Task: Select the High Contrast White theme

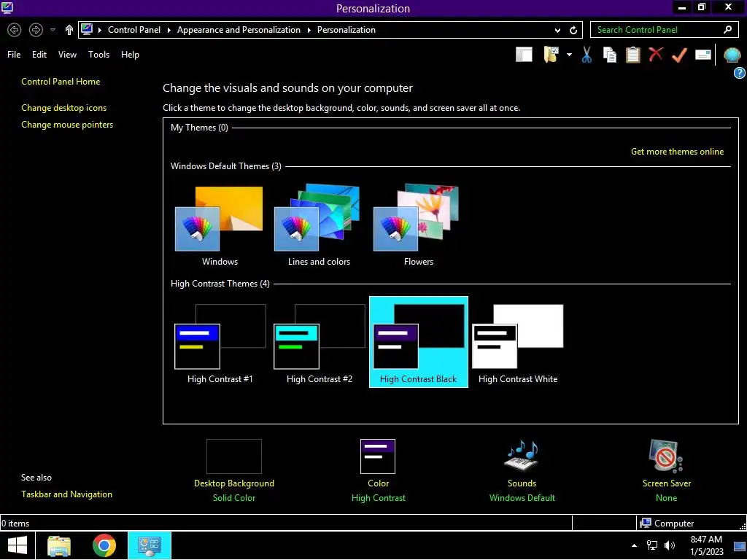Action: pyautogui.click(x=518, y=343)
